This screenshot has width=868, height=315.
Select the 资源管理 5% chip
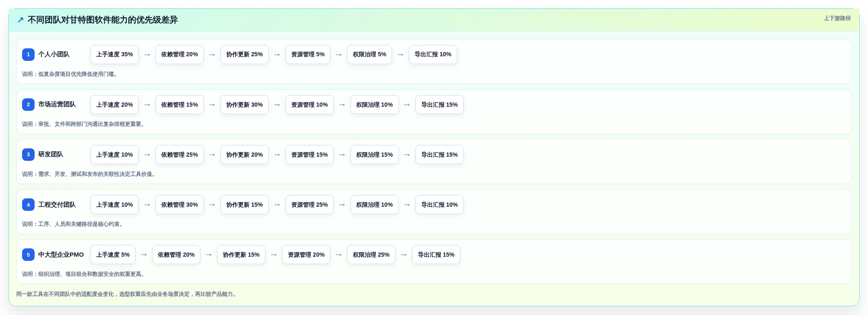tap(308, 55)
